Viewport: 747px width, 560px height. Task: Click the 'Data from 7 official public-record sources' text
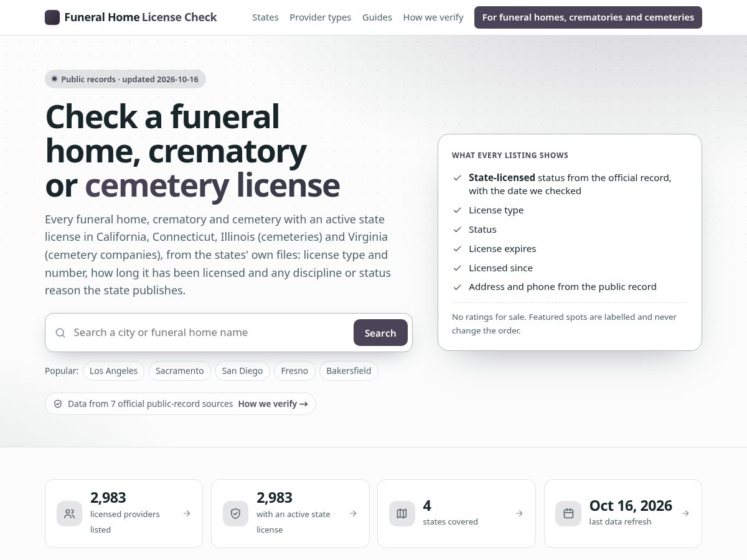click(x=151, y=404)
